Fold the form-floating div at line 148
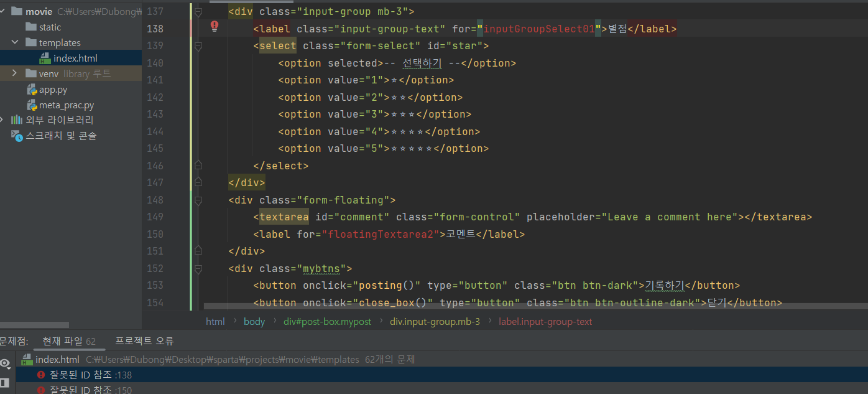This screenshot has width=868, height=394. coord(198,200)
